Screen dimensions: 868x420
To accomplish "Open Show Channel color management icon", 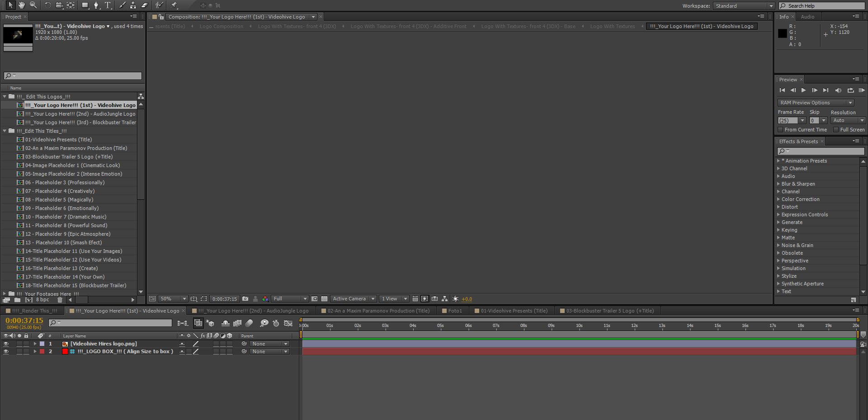I will coord(265,299).
